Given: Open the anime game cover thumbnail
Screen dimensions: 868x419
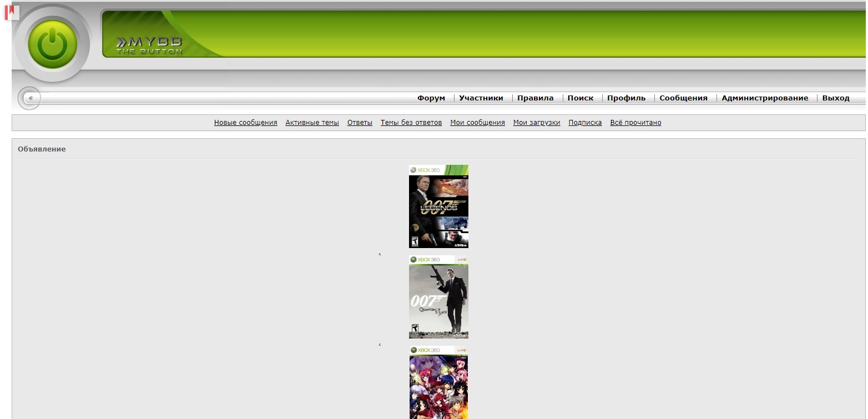Looking at the screenshot, I should (x=438, y=382).
